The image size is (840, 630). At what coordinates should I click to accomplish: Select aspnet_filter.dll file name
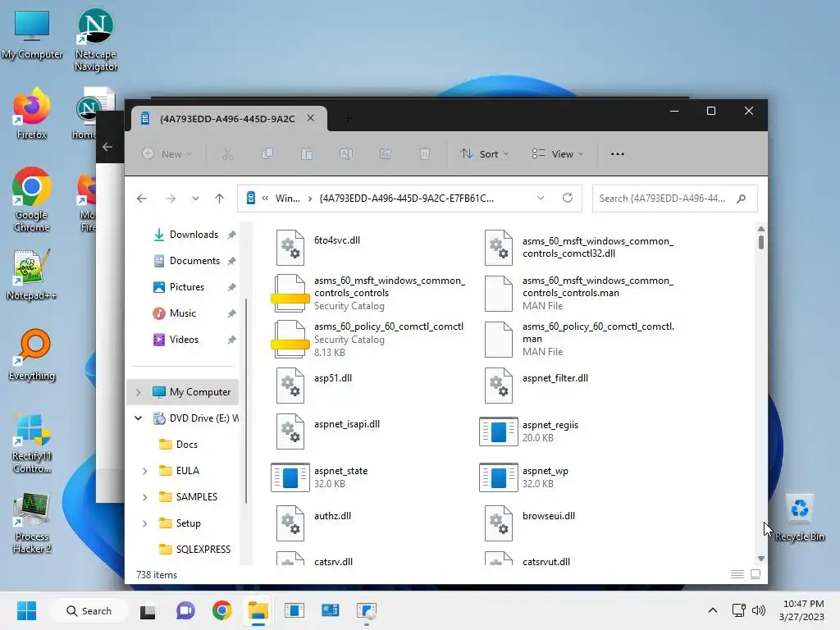pyautogui.click(x=555, y=378)
